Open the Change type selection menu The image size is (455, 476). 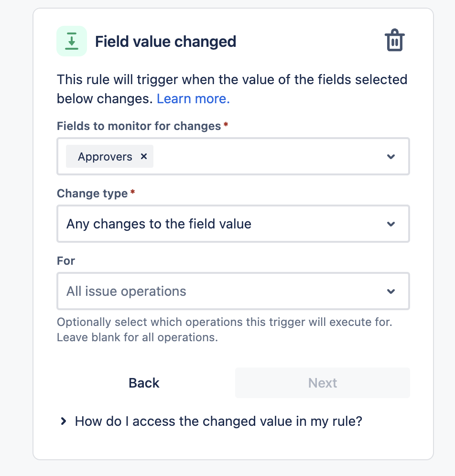pos(233,224)
